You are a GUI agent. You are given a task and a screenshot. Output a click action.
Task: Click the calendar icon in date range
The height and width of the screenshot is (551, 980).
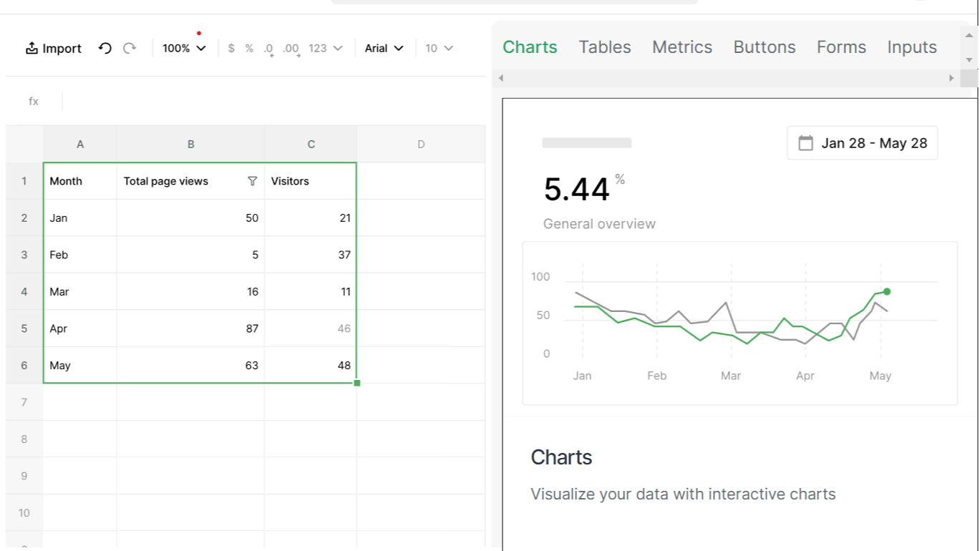[x=805, y=143]
